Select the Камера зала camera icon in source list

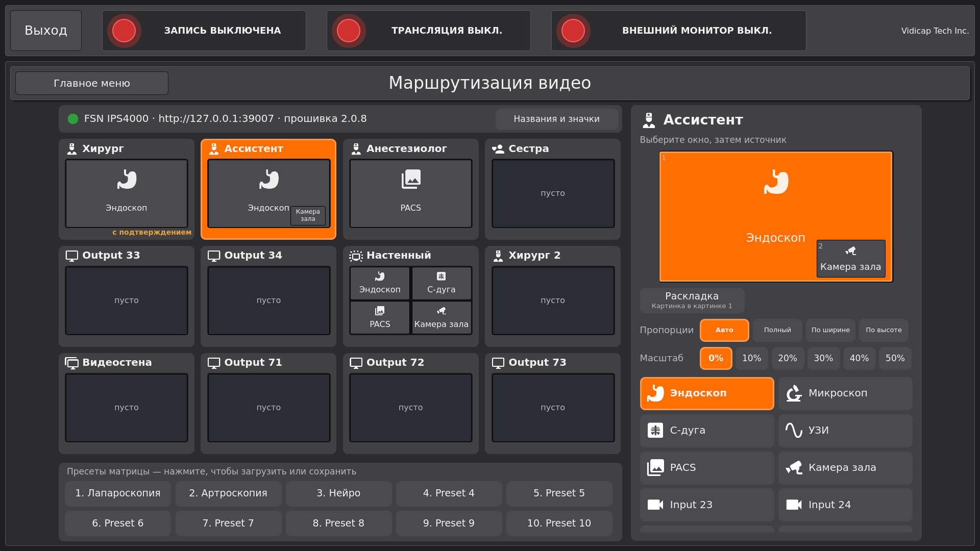click(x=794, y=467)
